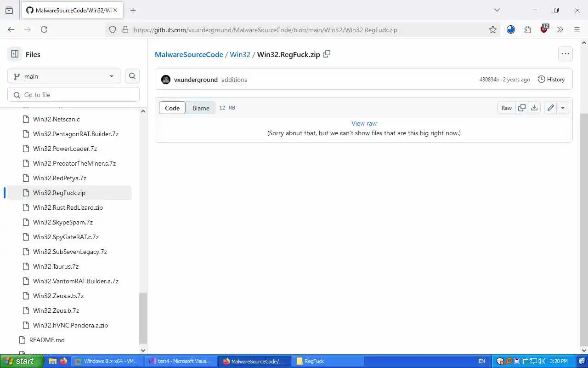Select Win32.RegFuck.zip in file tree
Screen dimensions: 588x368
(x=69, y=193)
